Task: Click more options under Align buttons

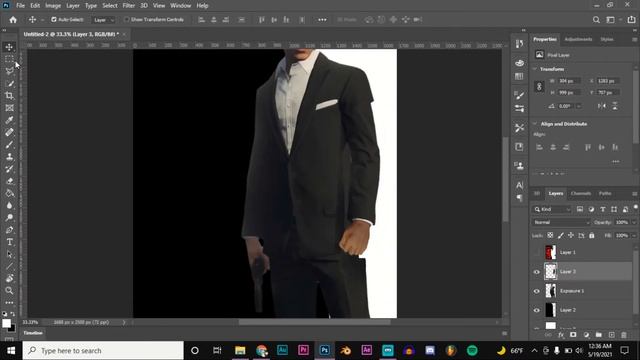Action: tap(616, 162)
